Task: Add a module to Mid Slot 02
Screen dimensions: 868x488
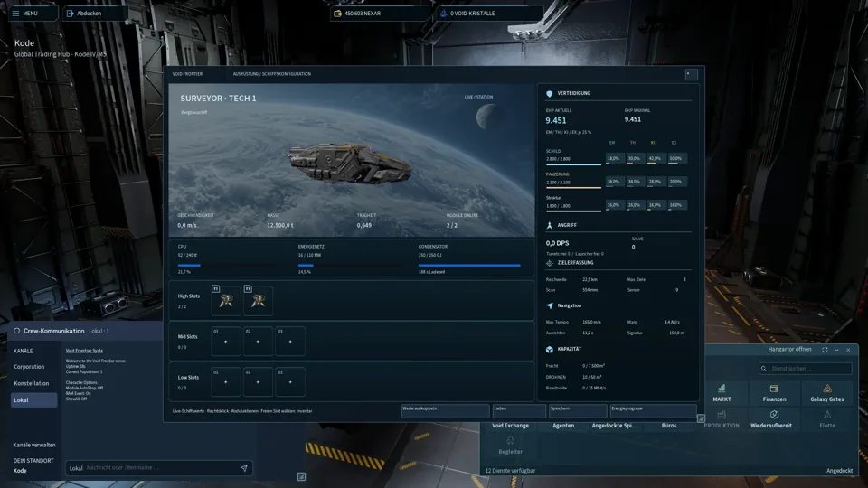Action: coord(258,342)
